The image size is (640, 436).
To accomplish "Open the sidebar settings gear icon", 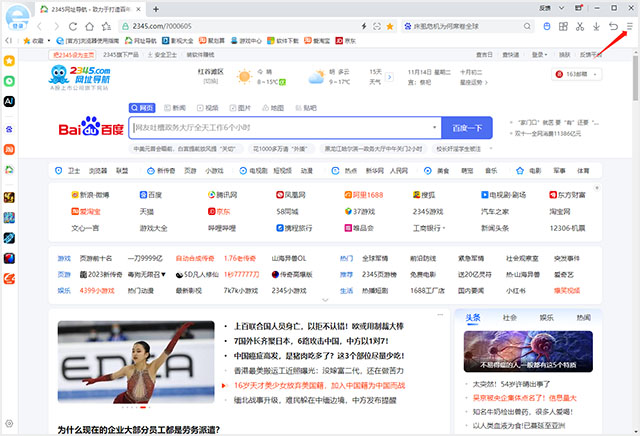I will 9,423.
